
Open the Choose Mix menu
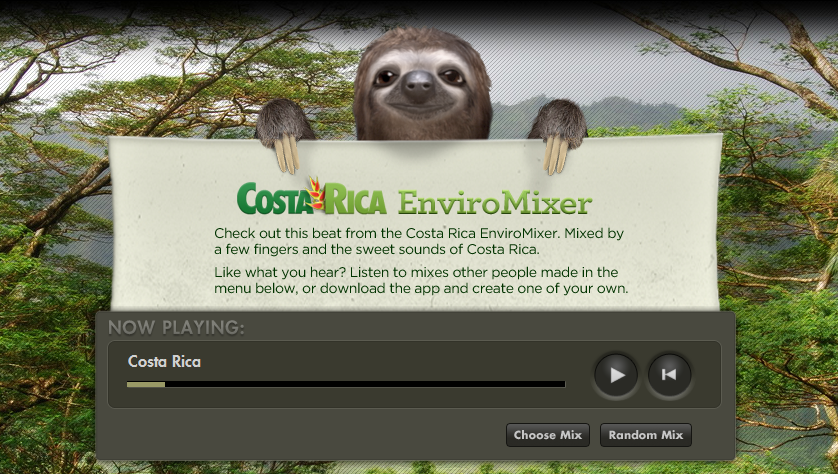coord(548,435)
